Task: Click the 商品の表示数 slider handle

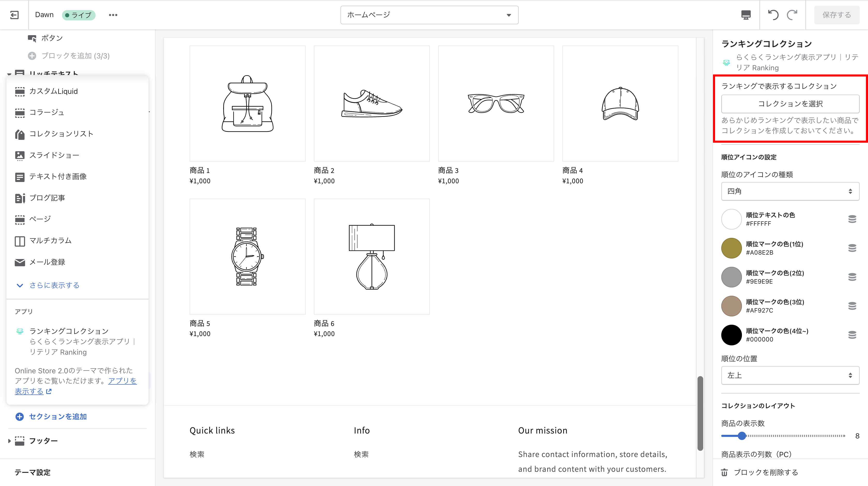Action: (741, 436)
